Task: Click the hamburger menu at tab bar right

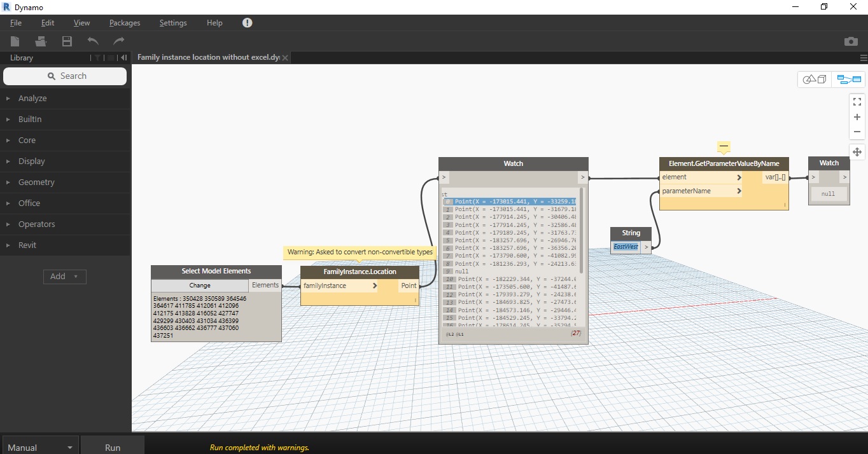Action: pyautogui.click(x=864, y=58)
